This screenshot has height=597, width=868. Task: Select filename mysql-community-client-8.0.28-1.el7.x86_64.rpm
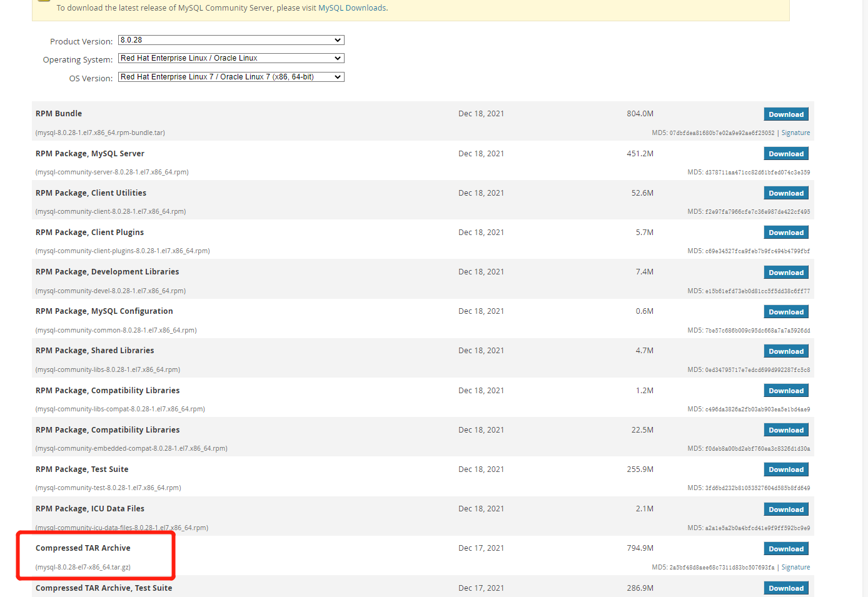[x=111, y=211]
